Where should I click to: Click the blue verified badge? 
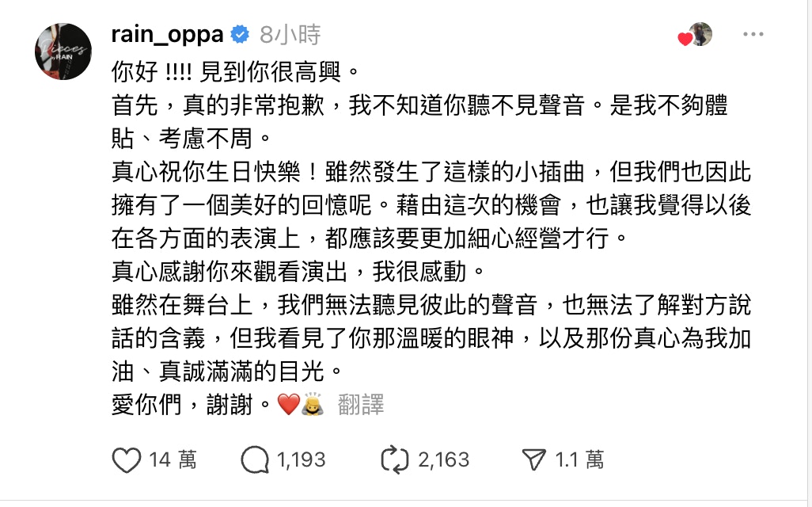(x=240, y=36)
